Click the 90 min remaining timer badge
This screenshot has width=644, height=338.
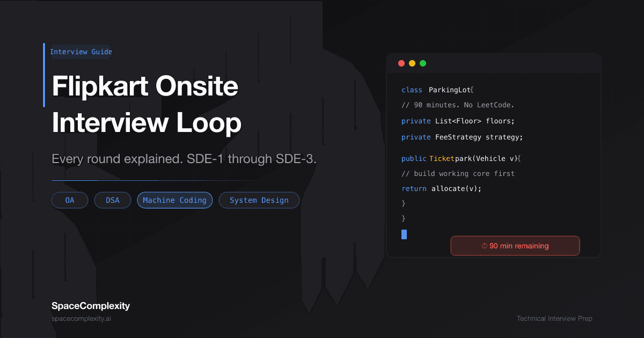coord(515,246)
